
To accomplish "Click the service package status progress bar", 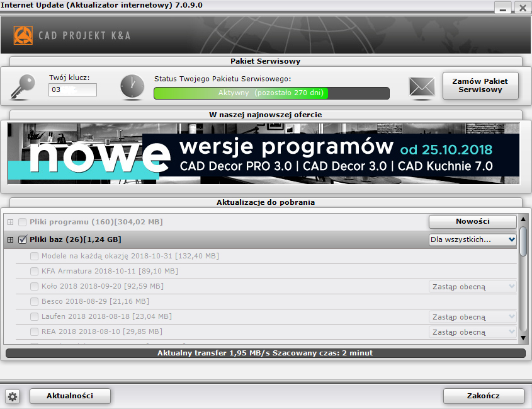I will tap(271, 93).
